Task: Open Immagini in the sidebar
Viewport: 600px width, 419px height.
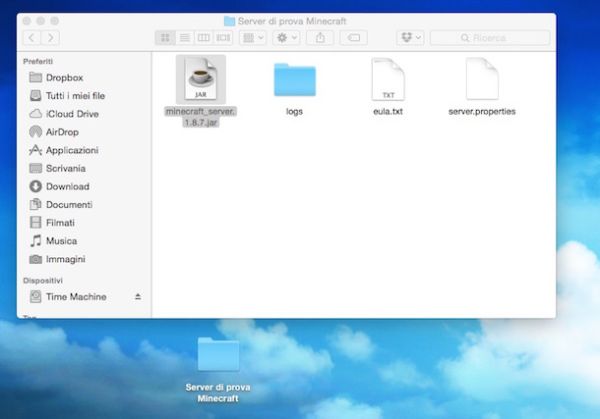Action: (x=84, y=259)
